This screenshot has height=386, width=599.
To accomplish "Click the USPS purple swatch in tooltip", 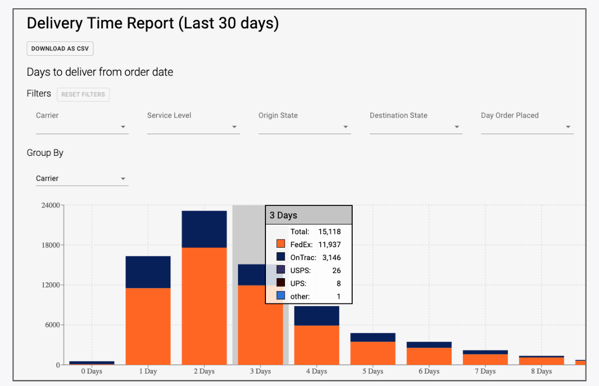I will [x=281, y=270].
